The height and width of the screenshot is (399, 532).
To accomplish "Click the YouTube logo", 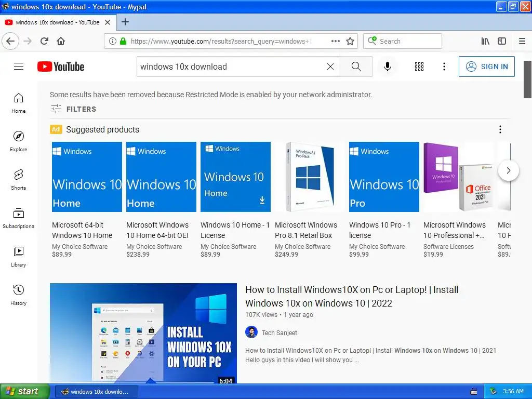I will tap(61, 66).
